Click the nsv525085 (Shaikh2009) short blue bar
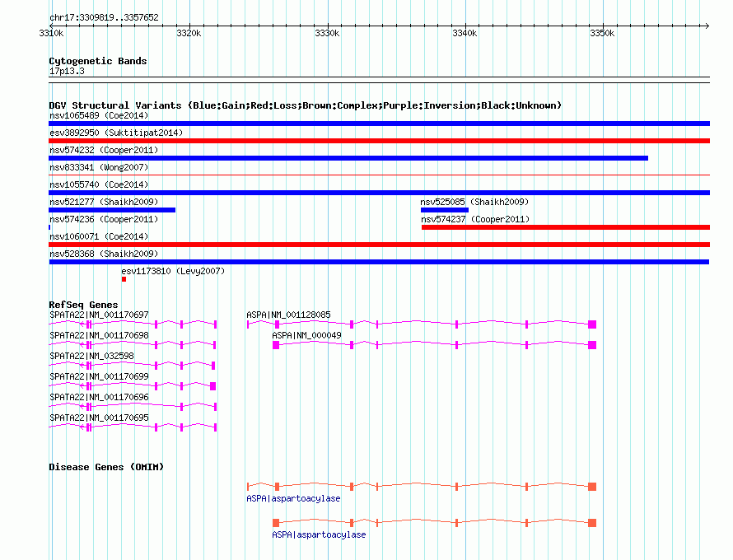The image size is (733, 560). click(445, 210)
